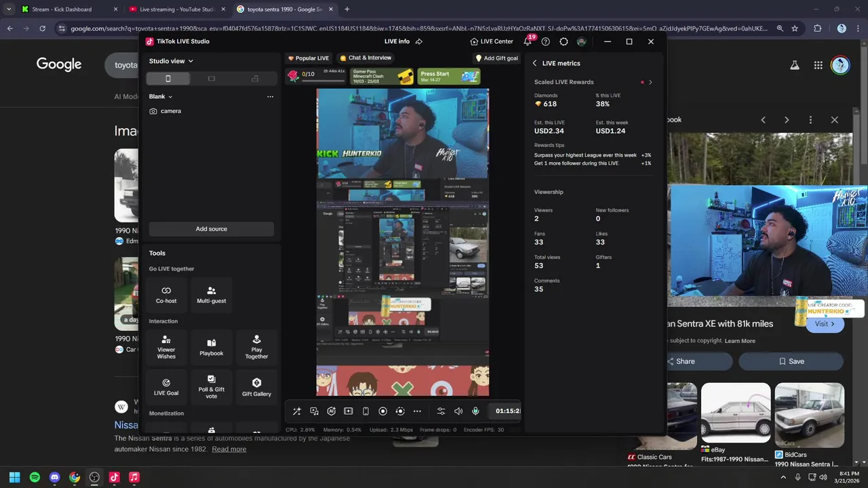
Task: Click the Learn More copyright link
Action: [x=740, y=341]
